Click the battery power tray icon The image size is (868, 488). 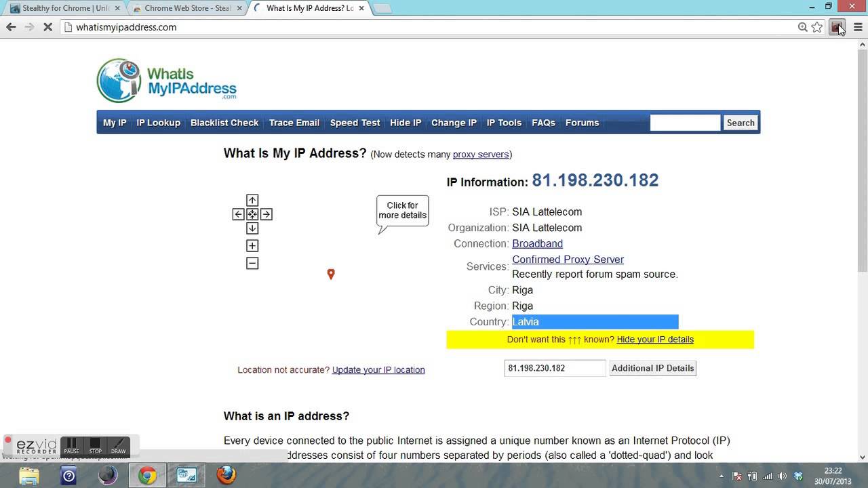pos(752,476)
